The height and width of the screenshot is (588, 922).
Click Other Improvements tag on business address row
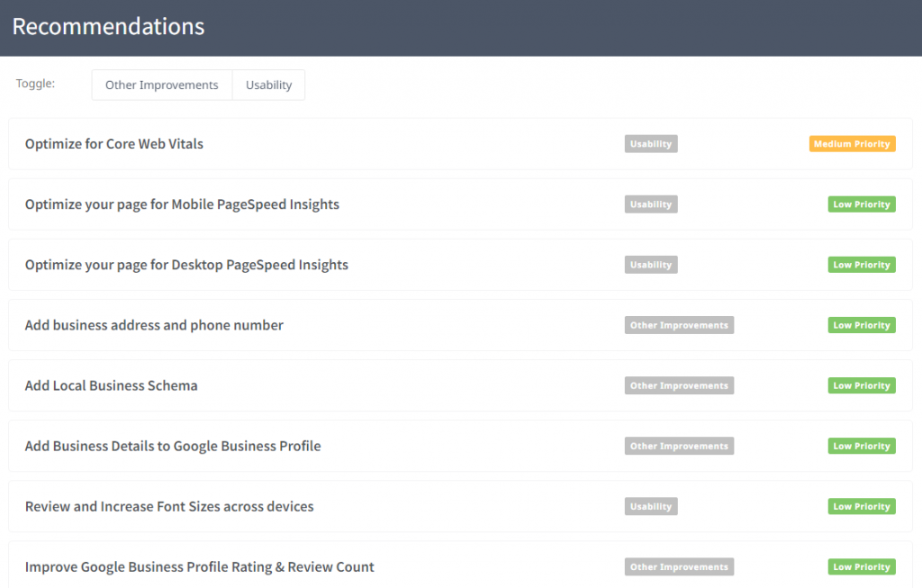click(x=679, y=325)
